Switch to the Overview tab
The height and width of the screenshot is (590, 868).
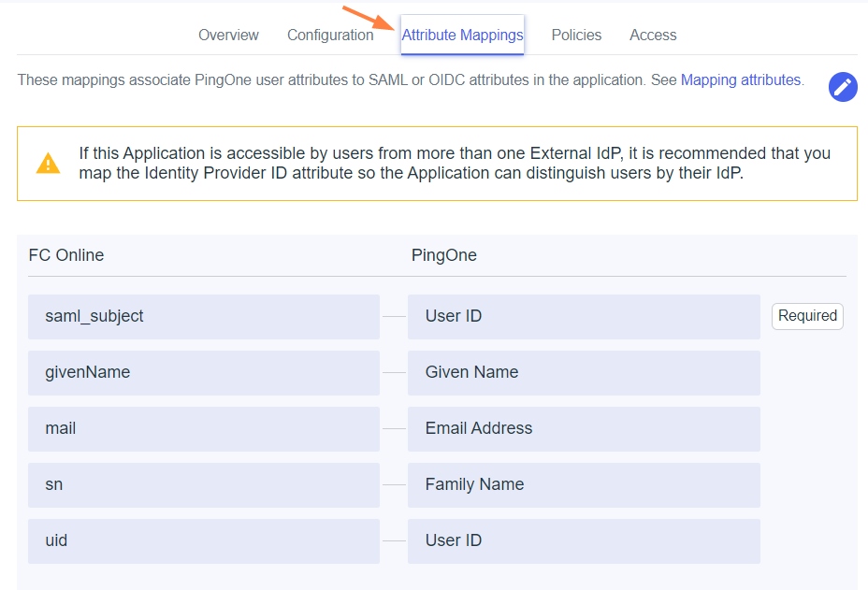point(228,36)
